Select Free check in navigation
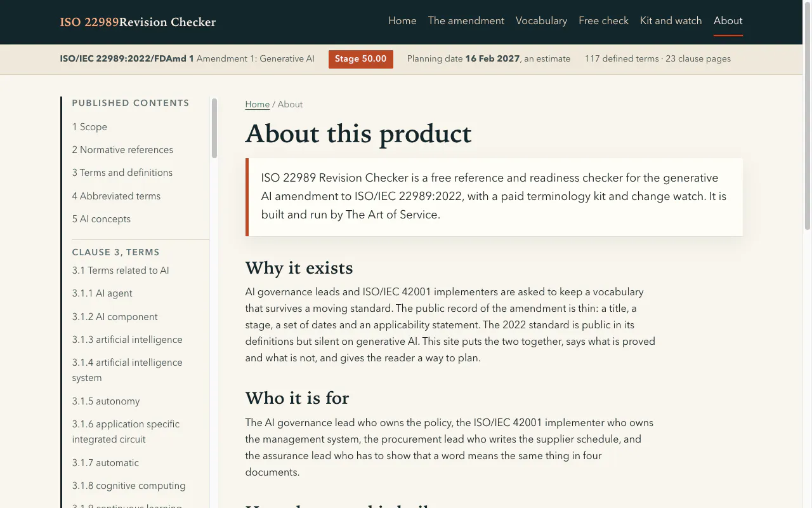 click(603, 21)
